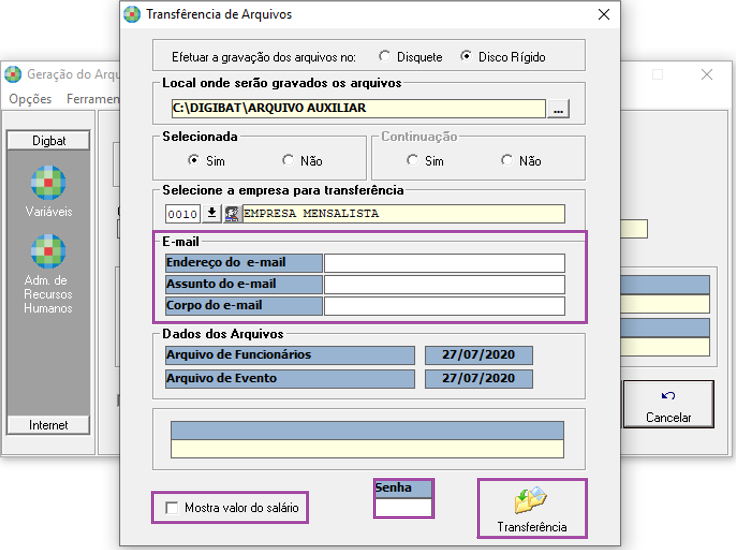Click the Variáveis icon in Digbat sidebar

click(48, 183)
